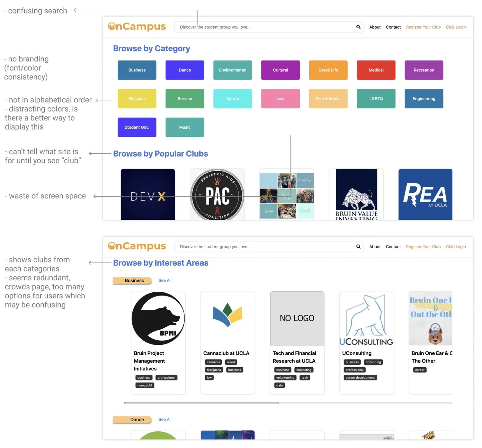
Task: Click the Business interest area label
Action: coord(132,280)
